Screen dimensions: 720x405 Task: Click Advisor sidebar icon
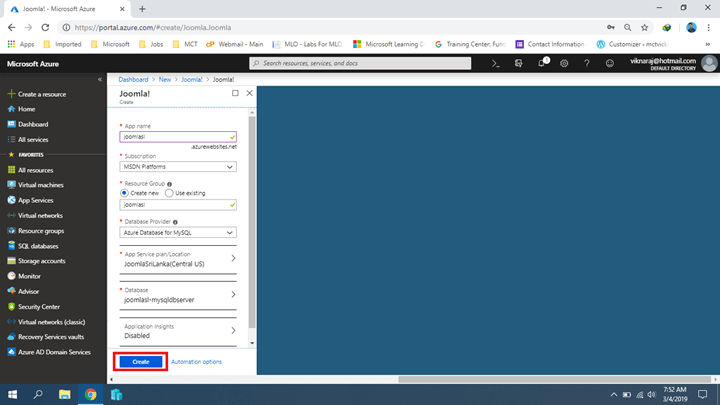point(11,291)
